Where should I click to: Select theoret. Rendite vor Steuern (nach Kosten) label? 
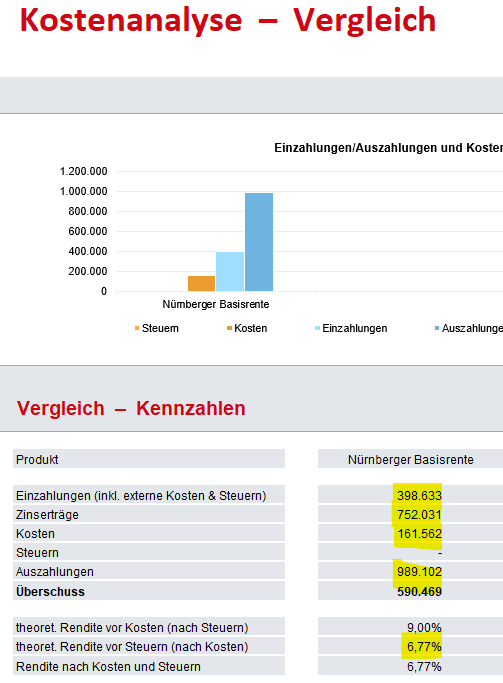pos(132,647)
